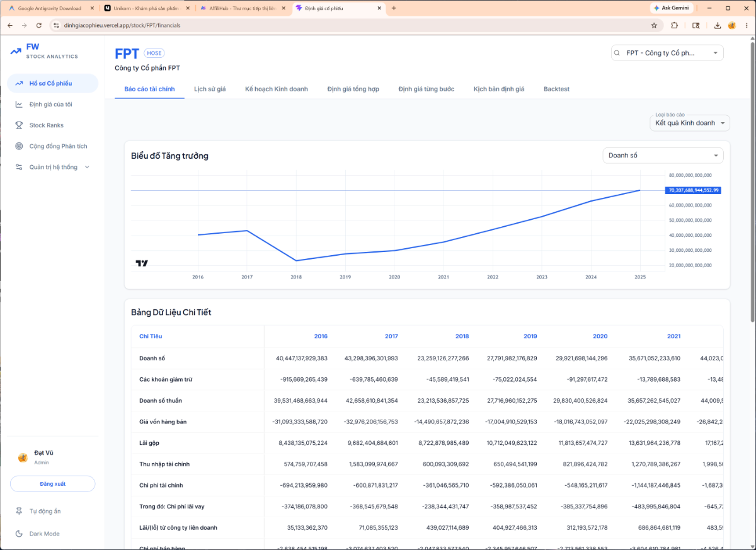Open the Doanh số chart metric dropdown

click(663, 155)
